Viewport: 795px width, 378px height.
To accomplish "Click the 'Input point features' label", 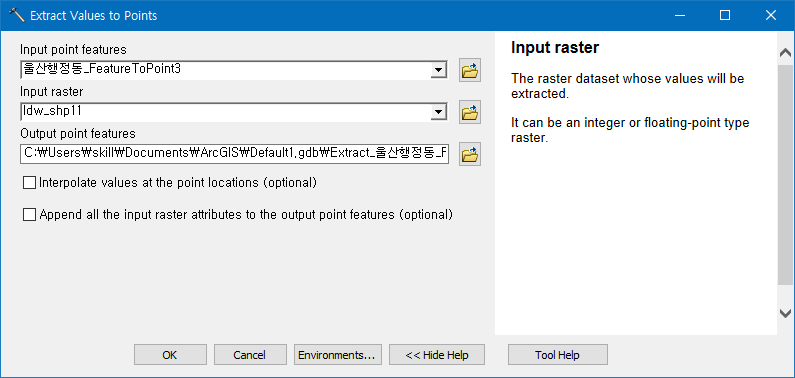I will 74,50.
